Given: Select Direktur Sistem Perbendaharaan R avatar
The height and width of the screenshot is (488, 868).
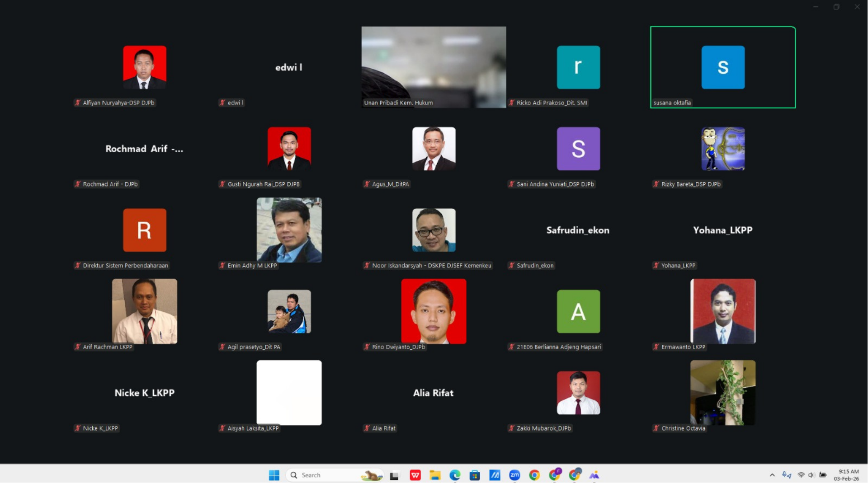Looking at the screenshot, I should 145,230.
